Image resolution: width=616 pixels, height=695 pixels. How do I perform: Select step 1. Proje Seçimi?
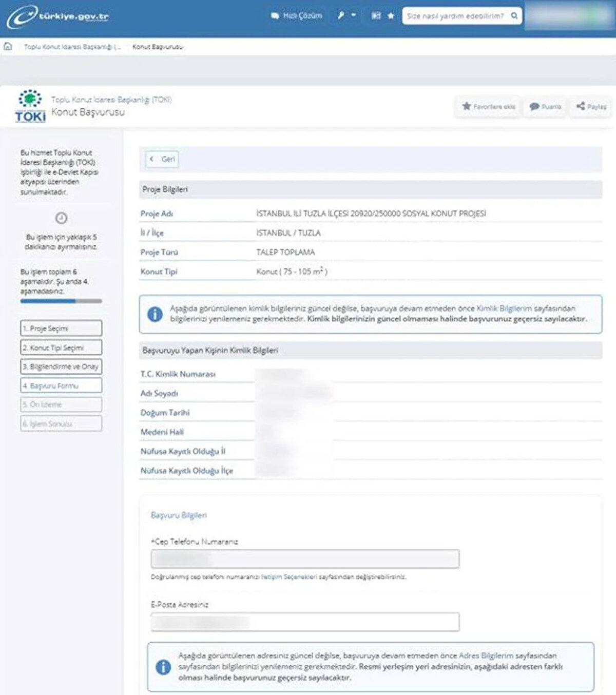click(x=61, y=329)
